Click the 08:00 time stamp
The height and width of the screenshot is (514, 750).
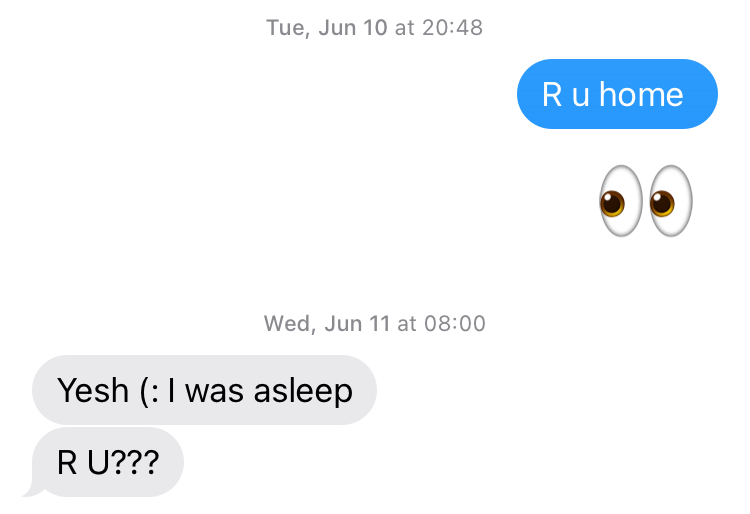[x=453, y=323]
